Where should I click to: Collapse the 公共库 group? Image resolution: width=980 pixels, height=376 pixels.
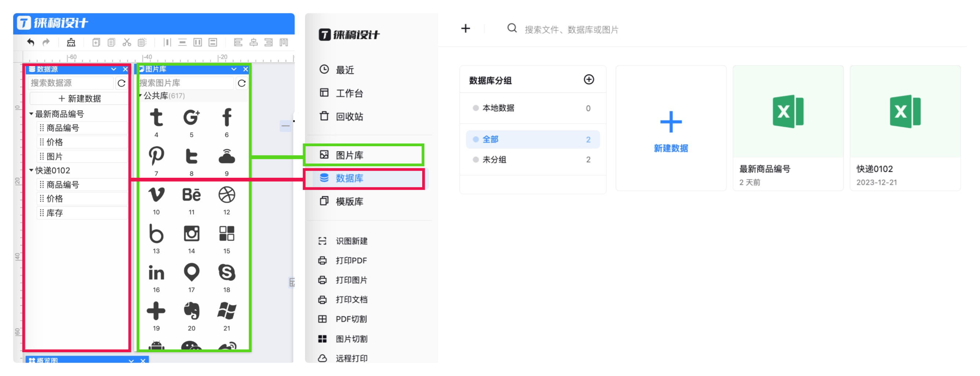click(140, 95)
